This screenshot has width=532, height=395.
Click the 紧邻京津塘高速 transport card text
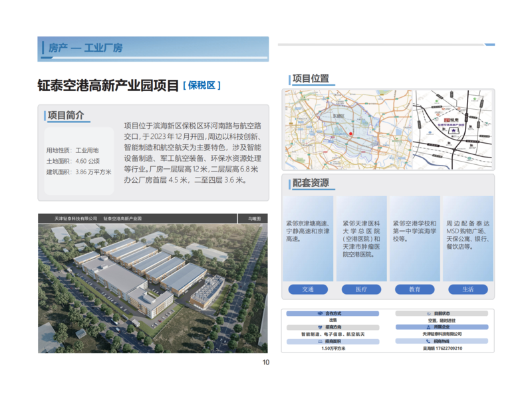coord(308,231)
